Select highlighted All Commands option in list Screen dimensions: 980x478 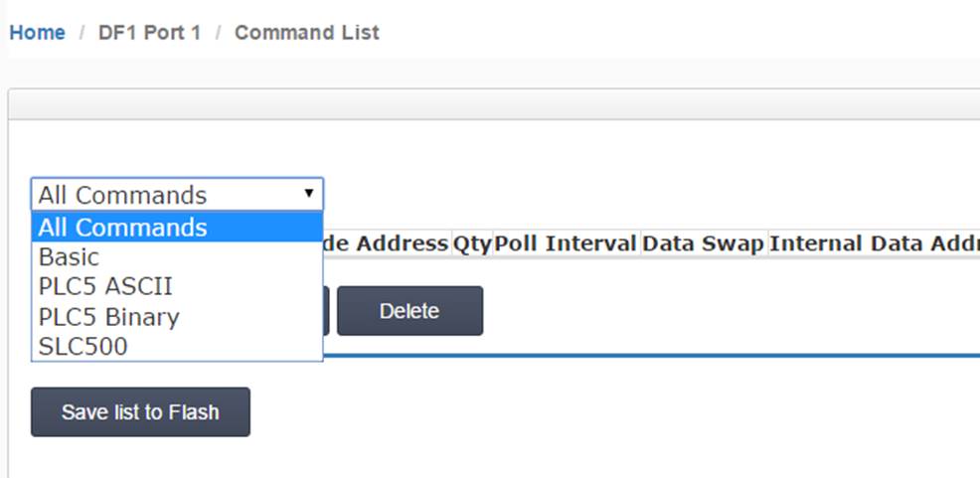(x=177, y=227)
